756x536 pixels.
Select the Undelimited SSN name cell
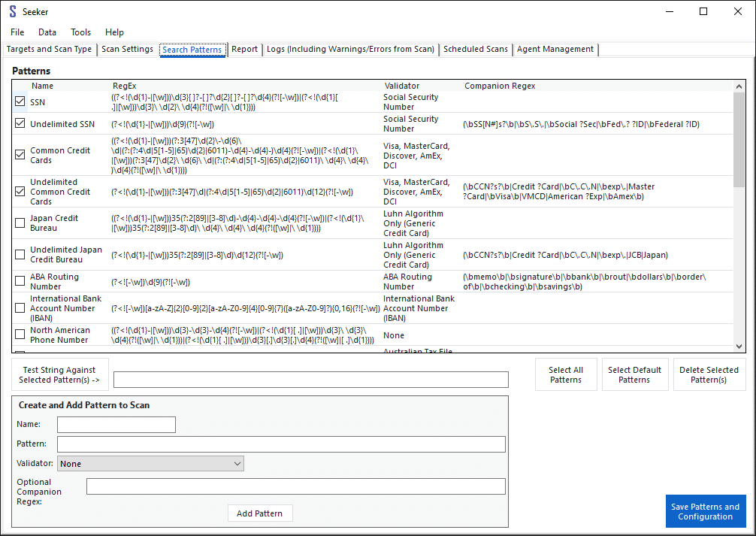tap(62, 124)
